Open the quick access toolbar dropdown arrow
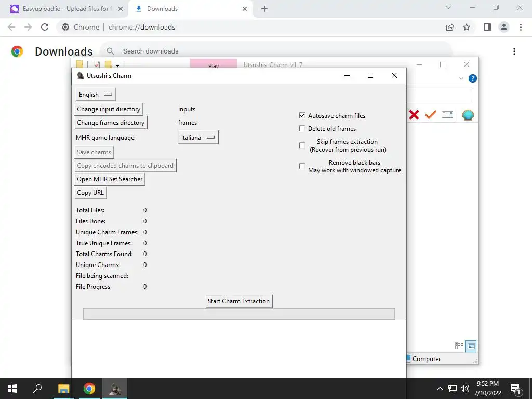This screenshot has height=399, width=532. [x=118, y=65]
